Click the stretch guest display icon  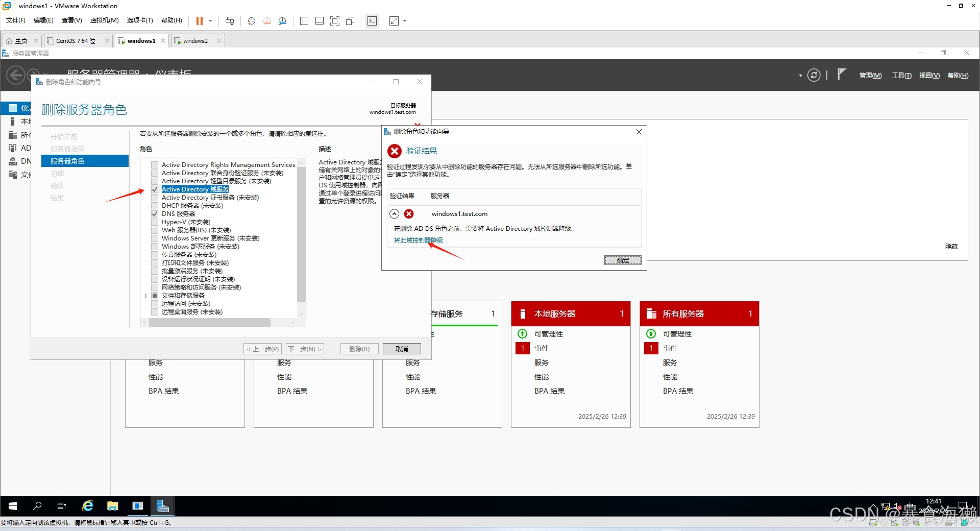coord(394,21)
